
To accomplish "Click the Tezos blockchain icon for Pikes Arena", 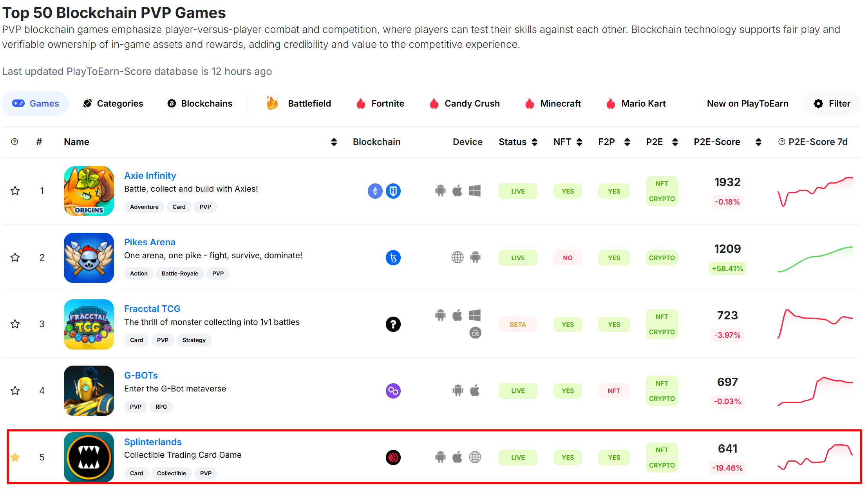I will coord(393,258).
